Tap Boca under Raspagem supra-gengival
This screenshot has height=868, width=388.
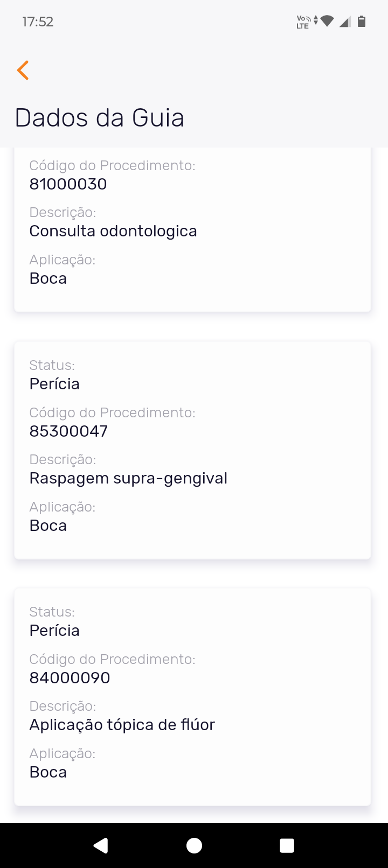[x=48, y=526]
